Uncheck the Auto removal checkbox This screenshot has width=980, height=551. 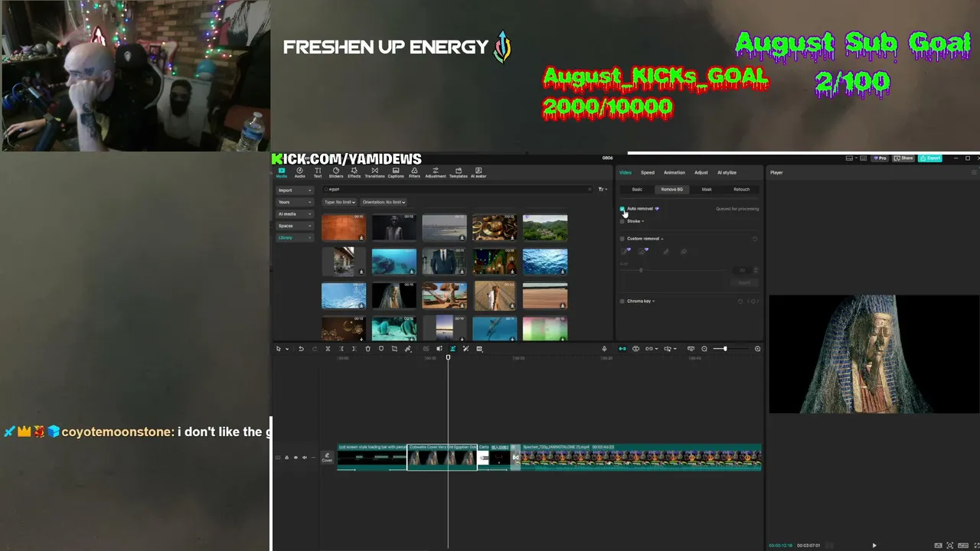[622, 209]
